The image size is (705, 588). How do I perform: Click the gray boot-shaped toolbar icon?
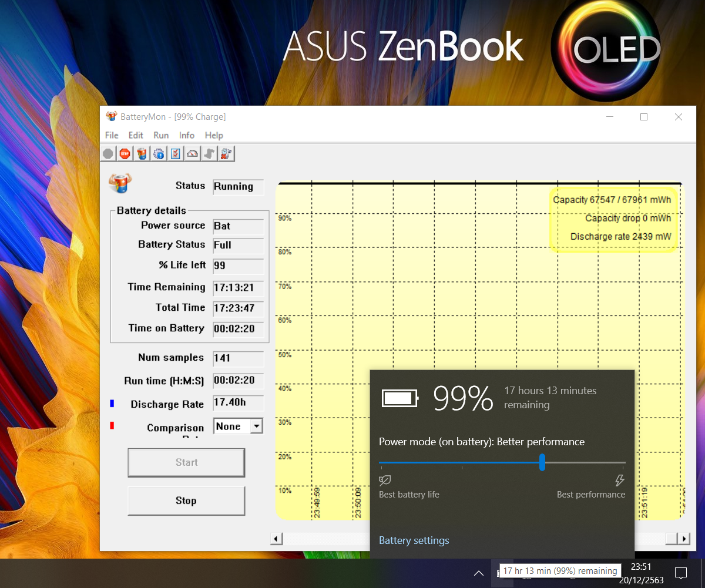point(209,154)
